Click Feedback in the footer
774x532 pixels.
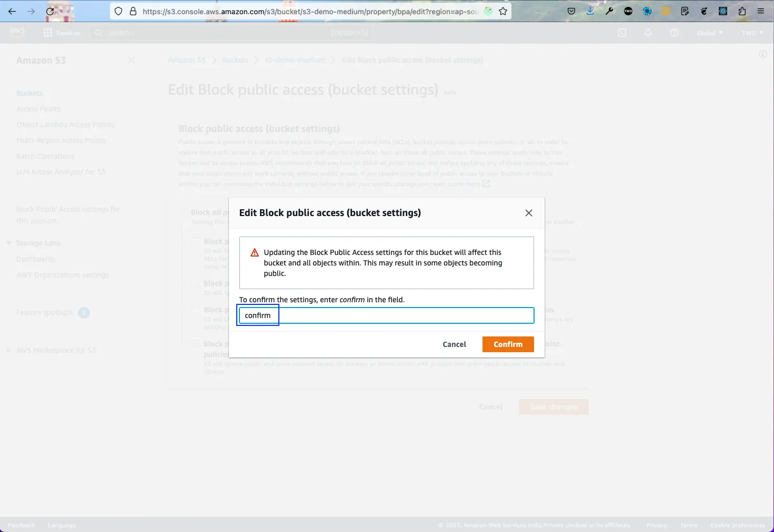click(22, 525)
